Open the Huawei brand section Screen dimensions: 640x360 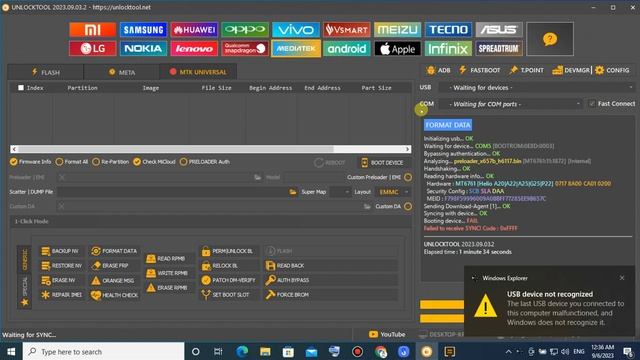pos(194,29)
